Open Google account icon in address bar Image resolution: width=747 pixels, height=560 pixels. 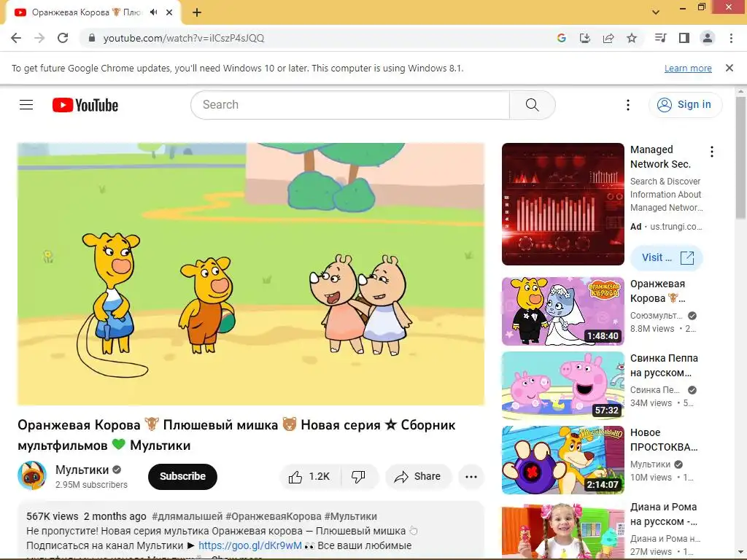click(x=562, y=38)
